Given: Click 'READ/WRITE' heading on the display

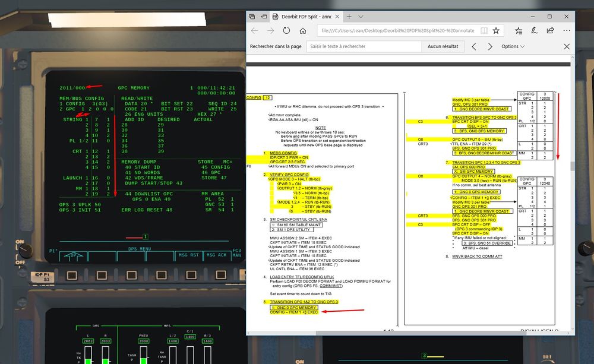Looking at the screenshot, I should click(x=137, y=99).
